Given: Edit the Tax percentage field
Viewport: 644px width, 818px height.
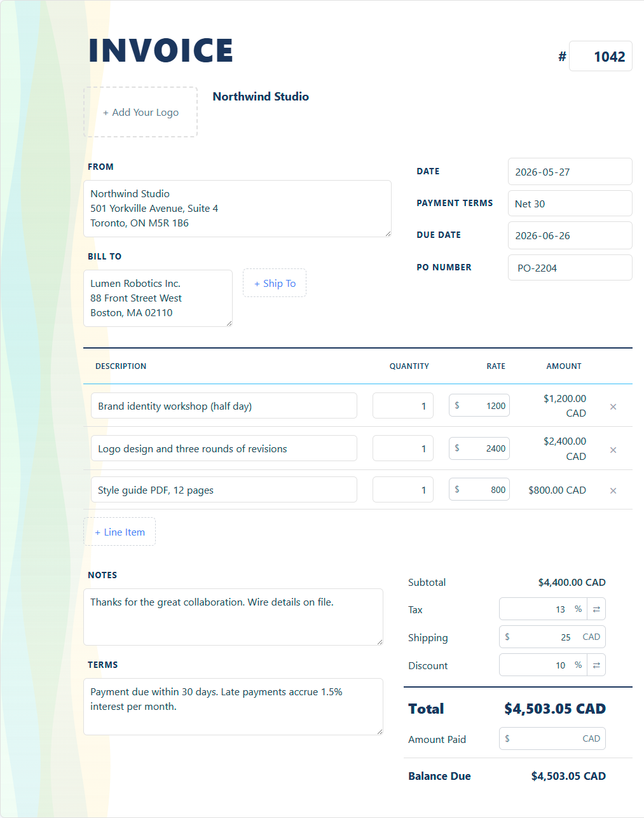Looking at the screenshot, I should click(544, 609).
